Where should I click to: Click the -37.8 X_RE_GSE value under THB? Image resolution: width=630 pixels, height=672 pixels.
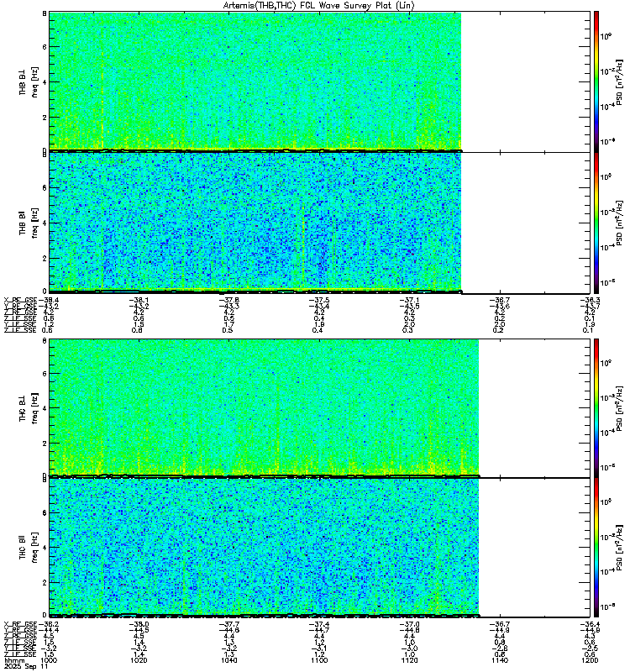pos(228,300)
